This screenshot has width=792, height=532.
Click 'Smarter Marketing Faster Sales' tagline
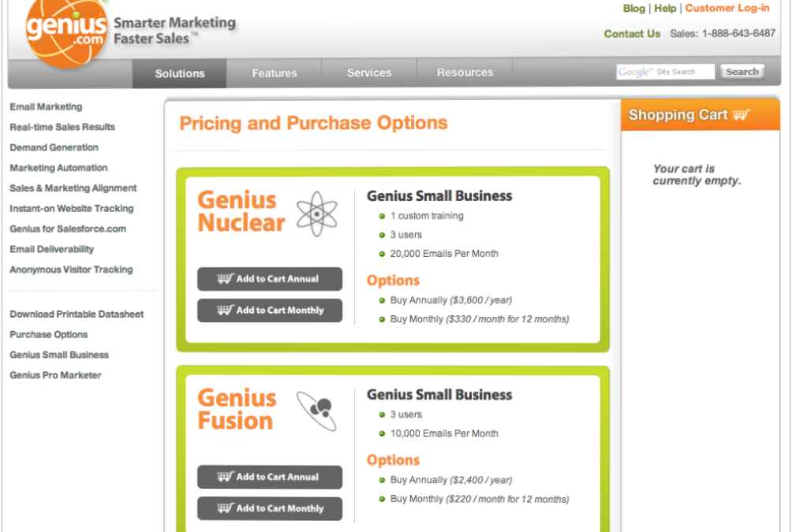[175, 30]
